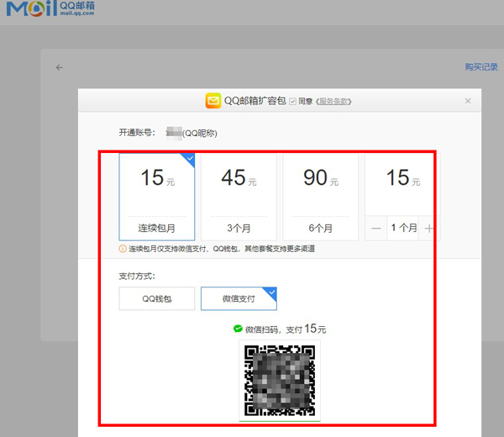Choose QQ钱包 as payment method
The height and width of the screenshot is (437, 504).
coord(157,298)
